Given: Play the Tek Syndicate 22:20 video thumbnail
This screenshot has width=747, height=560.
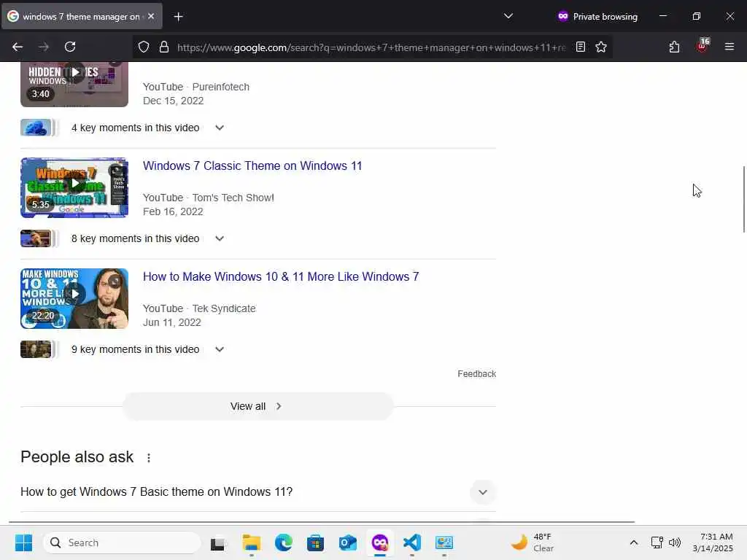Looking at the screenshot, I should [x=74, y=298].
